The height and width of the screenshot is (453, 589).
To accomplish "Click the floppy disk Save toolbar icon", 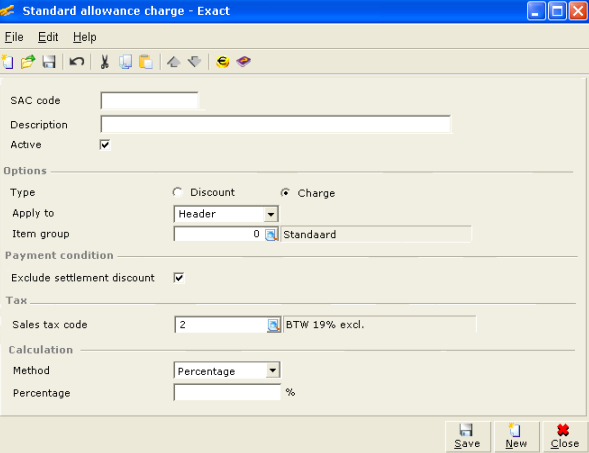I will coord(49,62).
